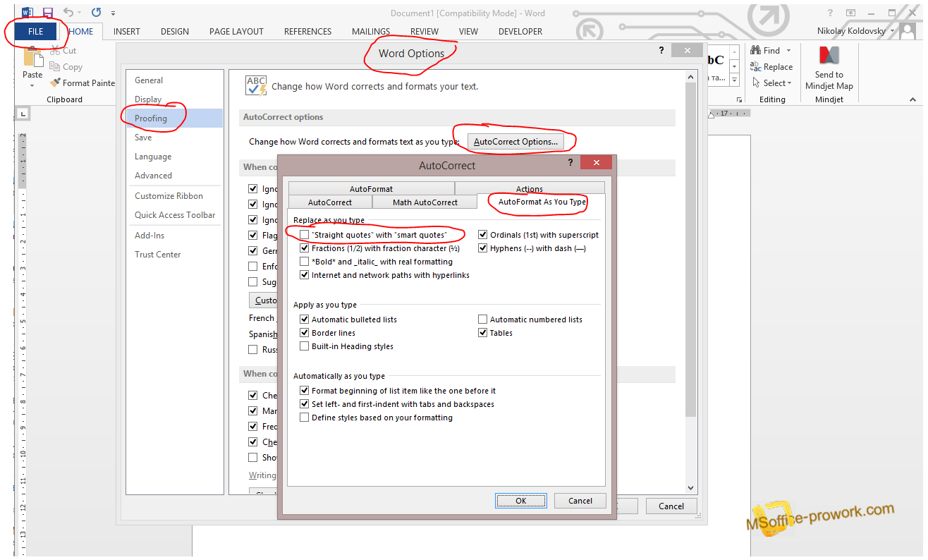Enable Built-in Heading styles checkbox

point(304,346)
